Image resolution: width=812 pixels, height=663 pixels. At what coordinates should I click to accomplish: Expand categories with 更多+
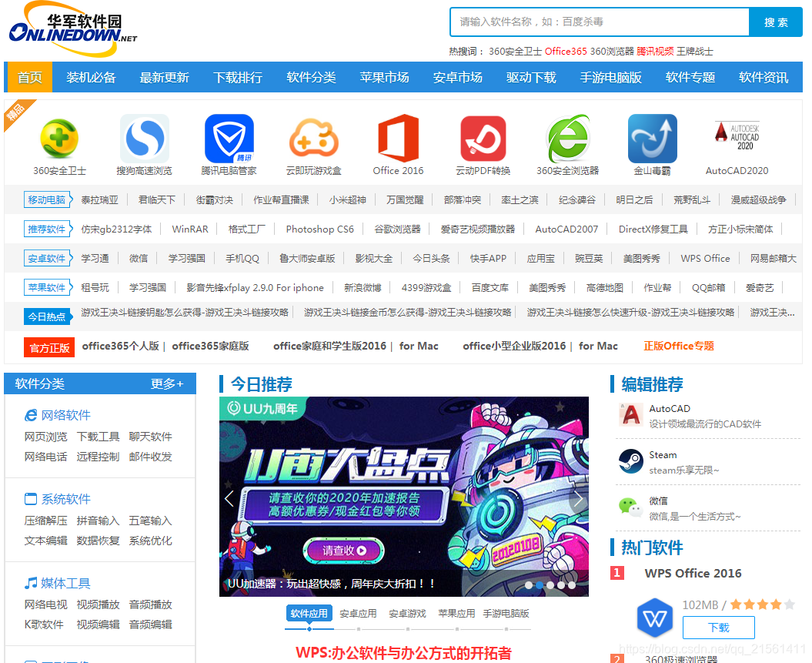click(167, 383)
